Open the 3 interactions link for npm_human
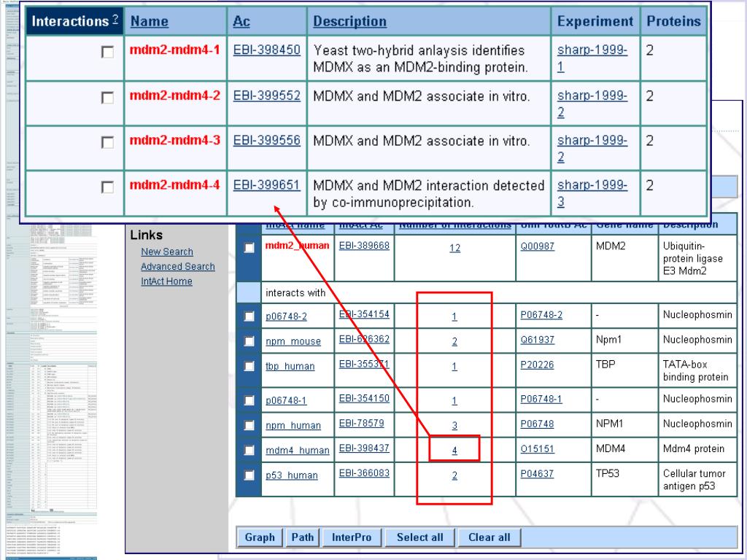 [x=454, y=425]
